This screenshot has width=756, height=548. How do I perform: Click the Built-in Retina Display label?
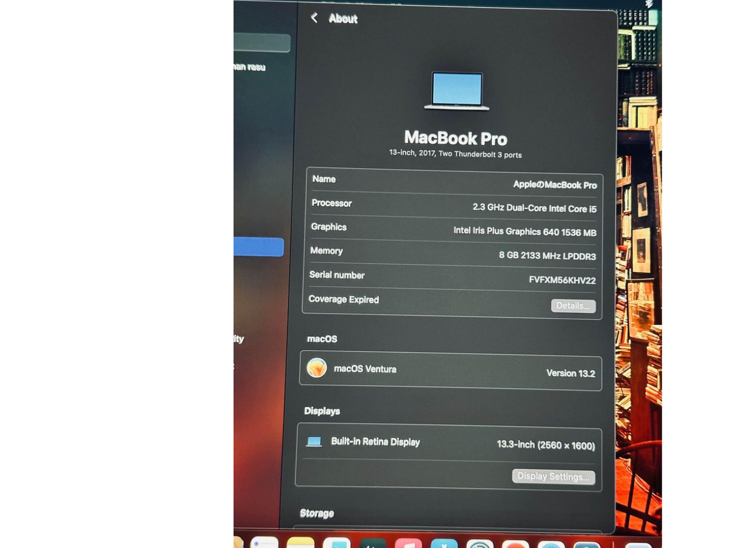(375, 442)
